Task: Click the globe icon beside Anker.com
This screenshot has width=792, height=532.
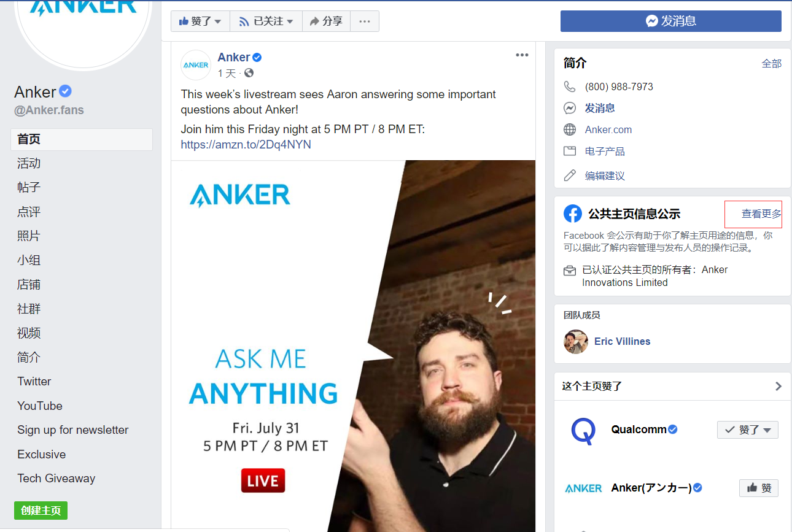Action: point(570,129)
